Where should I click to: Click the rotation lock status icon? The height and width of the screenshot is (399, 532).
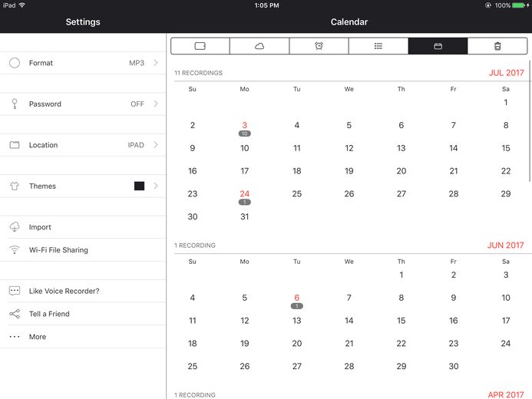[488, 5]
